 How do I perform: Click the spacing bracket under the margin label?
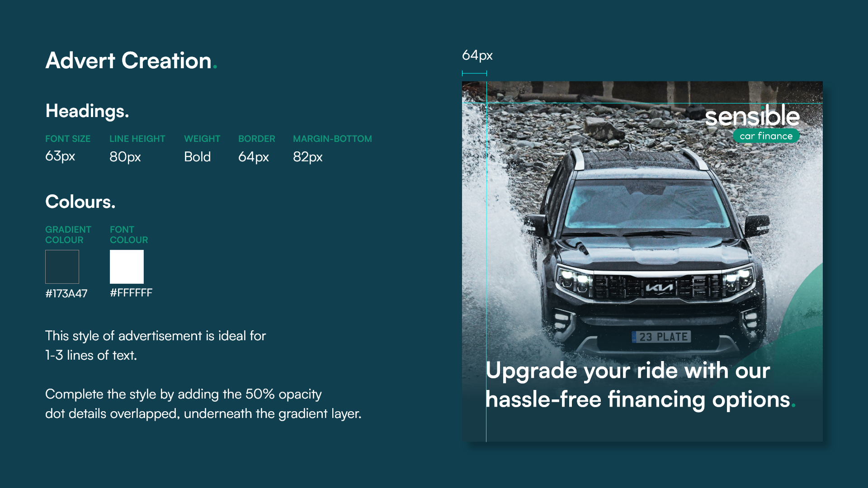[474, 73]
